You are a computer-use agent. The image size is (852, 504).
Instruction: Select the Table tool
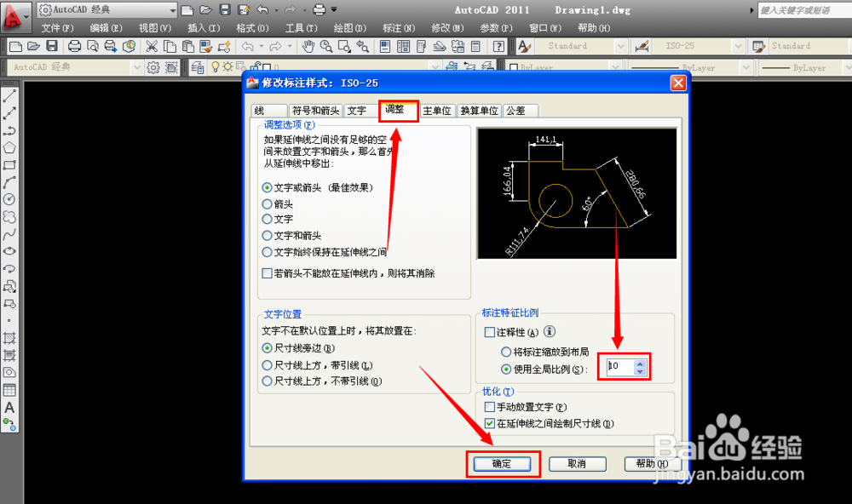tap(9, 390)
